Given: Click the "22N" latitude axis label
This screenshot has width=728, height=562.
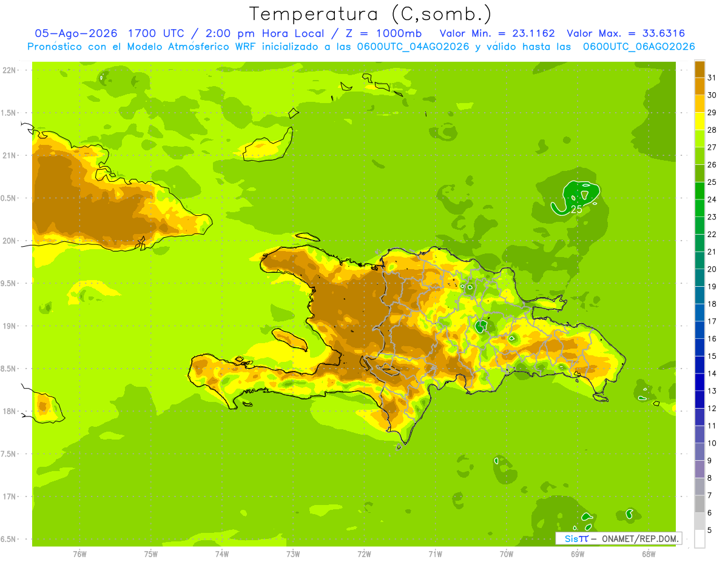Looking at the screenshot, I should point(10,70).
